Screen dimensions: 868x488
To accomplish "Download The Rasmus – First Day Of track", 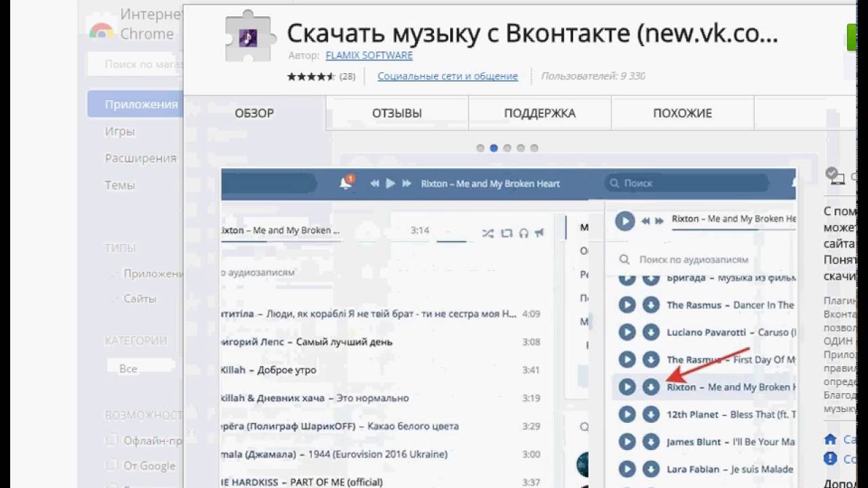I will coord(651,360).
